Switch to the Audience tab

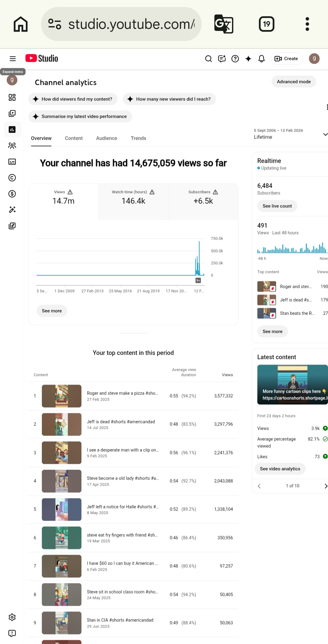pos(107,138)
